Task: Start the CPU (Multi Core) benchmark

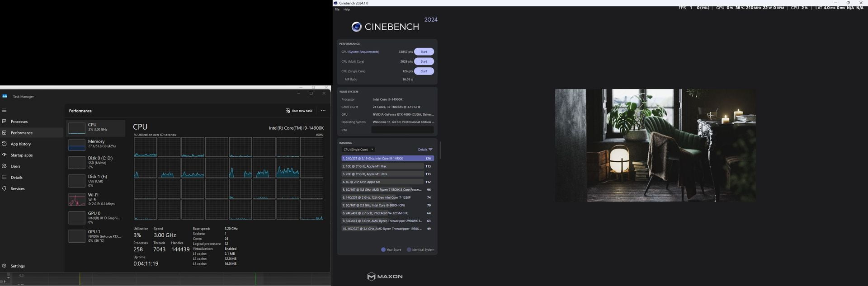Action: click(x=424, y=61)
